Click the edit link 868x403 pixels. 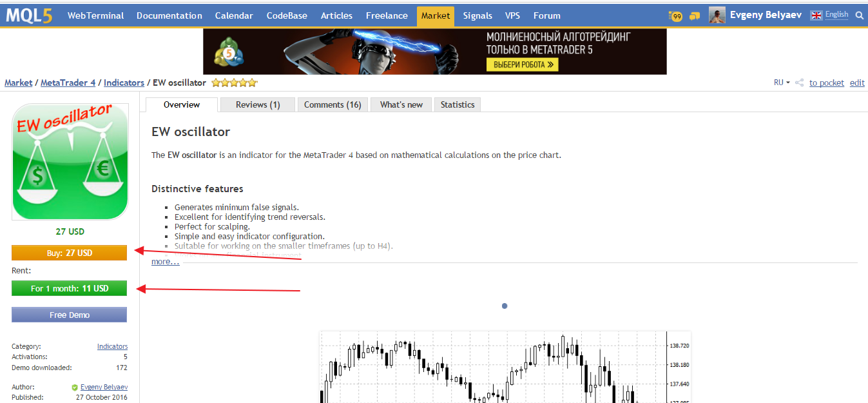click(x=857, y=83)
